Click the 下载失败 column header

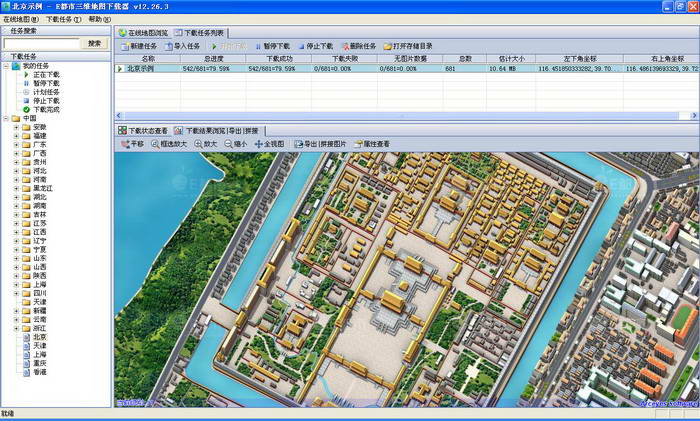345,58
